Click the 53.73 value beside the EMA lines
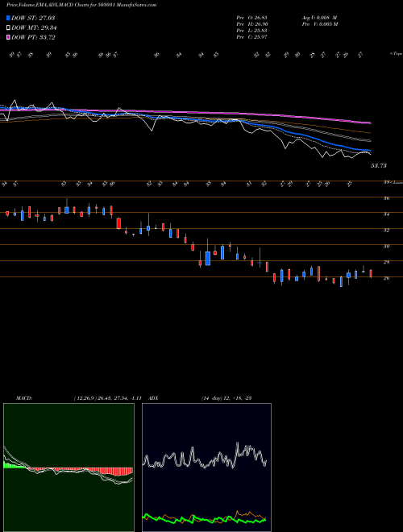403x532 pixels. (x=379, y=165)
